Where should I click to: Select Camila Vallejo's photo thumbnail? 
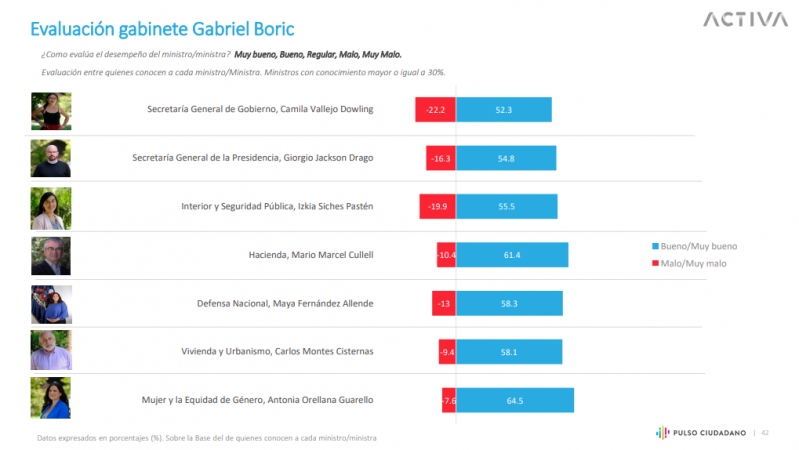[51, 110]
